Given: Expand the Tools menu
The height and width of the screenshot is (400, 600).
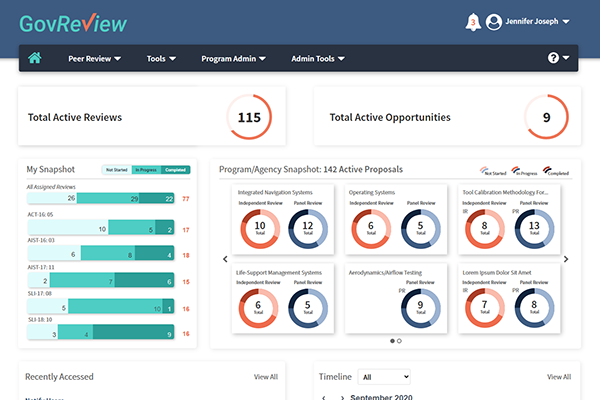Looking at the screenshot, I should point(161,59).
